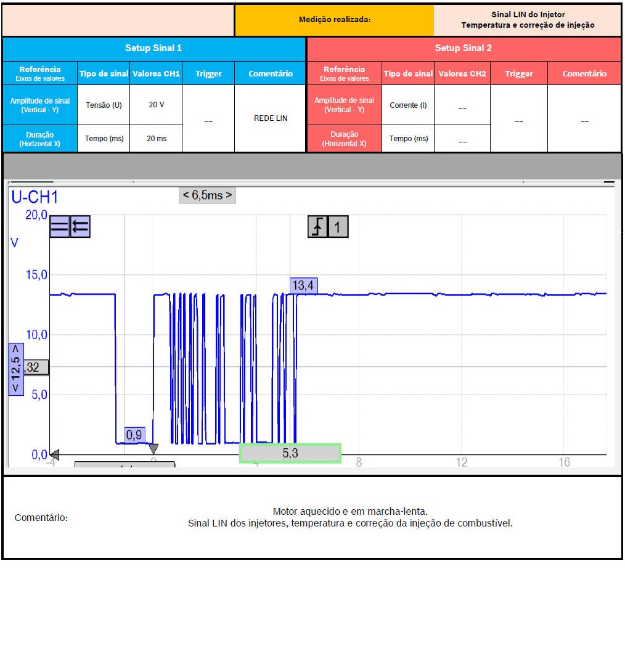This screenshot has height=672, width=625.
Task: Select the 6,5ms time difference label
Action: tap(207, 195)
